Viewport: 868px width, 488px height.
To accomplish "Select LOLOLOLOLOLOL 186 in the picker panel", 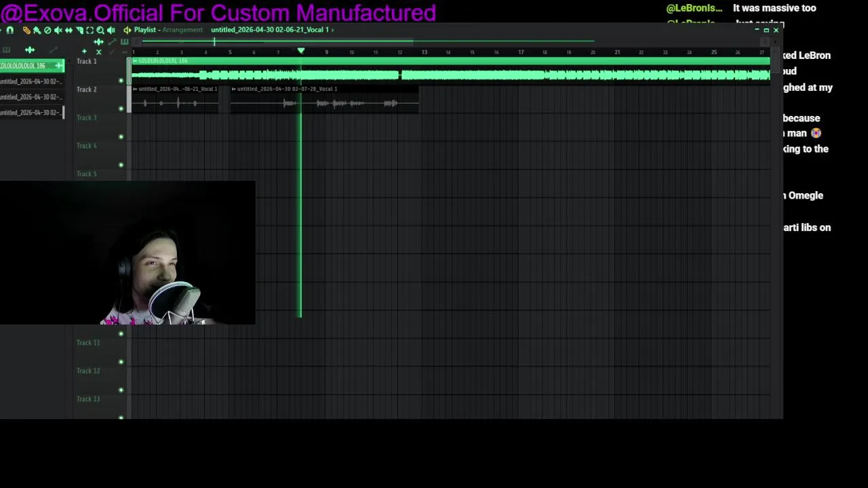I will (x=31, y=66).
